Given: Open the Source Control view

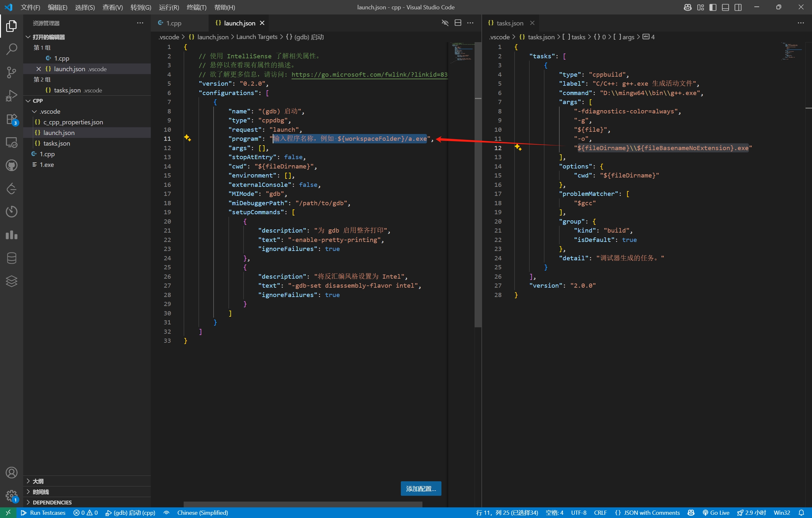Looking at the screenshot, I should point(12,72).
